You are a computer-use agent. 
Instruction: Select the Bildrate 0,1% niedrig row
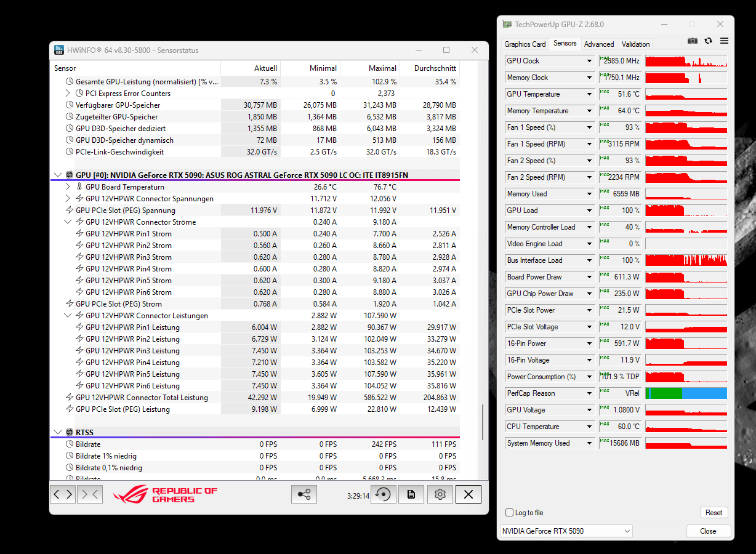255,468
